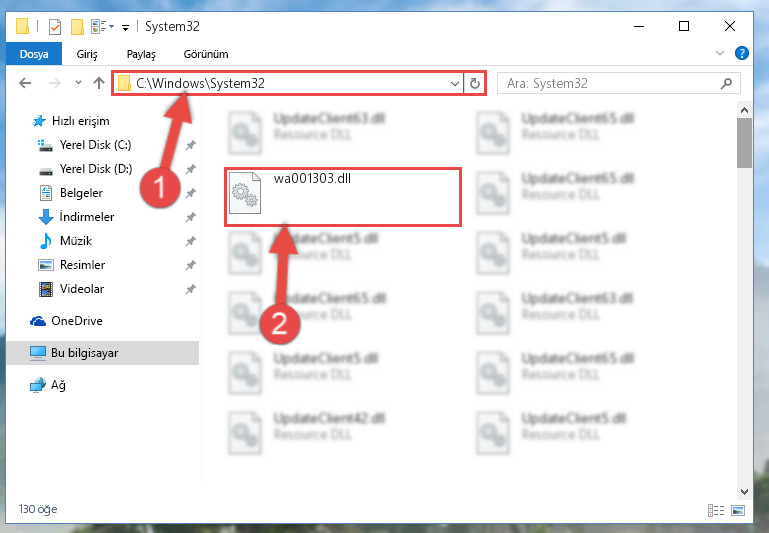Expand the address bar history dropdown
769x533 pixels.
pyautogui.click(x=455, y=84)
